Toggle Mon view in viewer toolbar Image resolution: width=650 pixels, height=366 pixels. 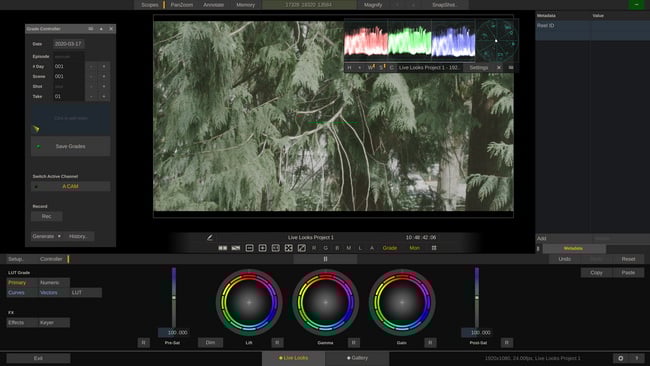tap(415, 248)
